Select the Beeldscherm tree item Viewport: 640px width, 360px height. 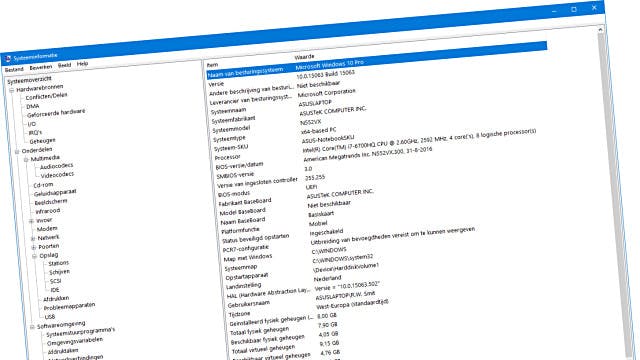51,202
